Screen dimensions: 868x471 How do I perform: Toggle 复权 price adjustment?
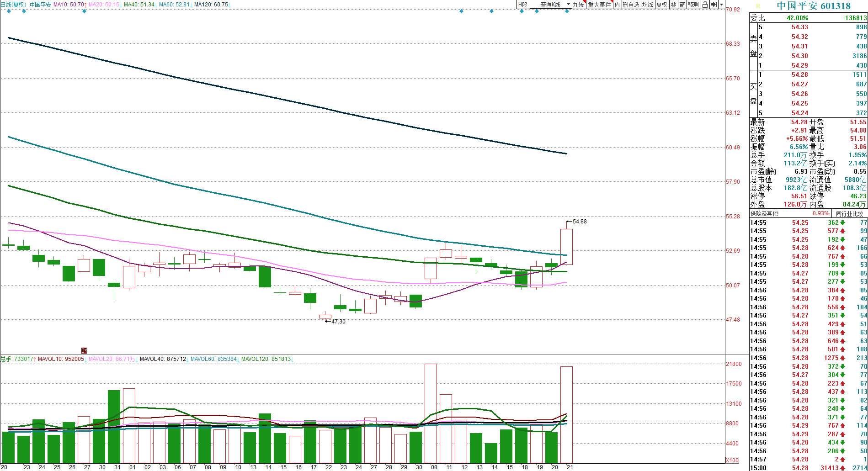pos(662,5)
